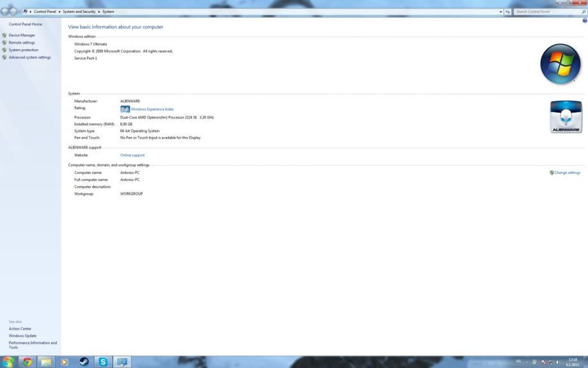Open the volume speaker tray icon
Image resolution: width=588 pixels, height=368 pixels.
pyautogui.click(x=558, y=362)
